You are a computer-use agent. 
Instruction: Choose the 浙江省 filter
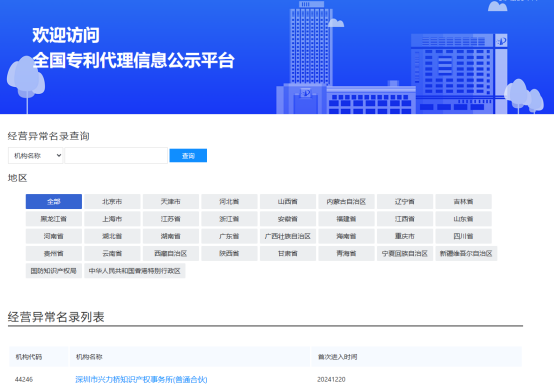(x=229, y=219)
